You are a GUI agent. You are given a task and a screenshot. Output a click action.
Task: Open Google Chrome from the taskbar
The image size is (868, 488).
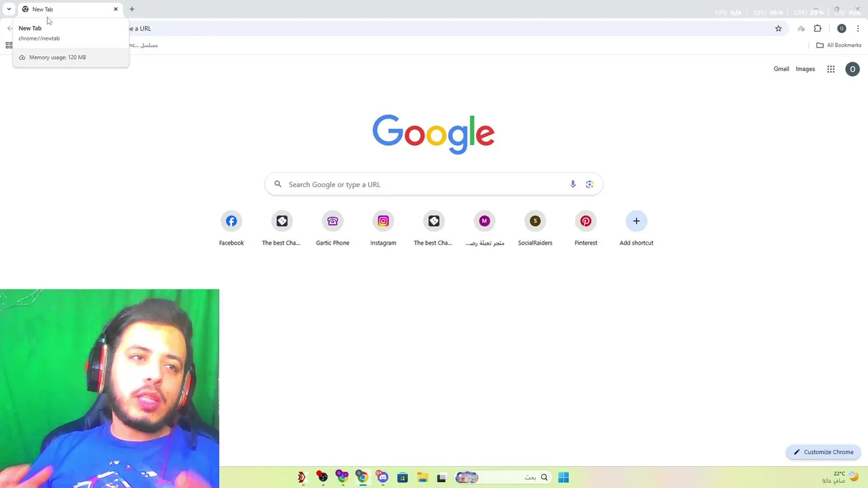(x=362, y=478)
